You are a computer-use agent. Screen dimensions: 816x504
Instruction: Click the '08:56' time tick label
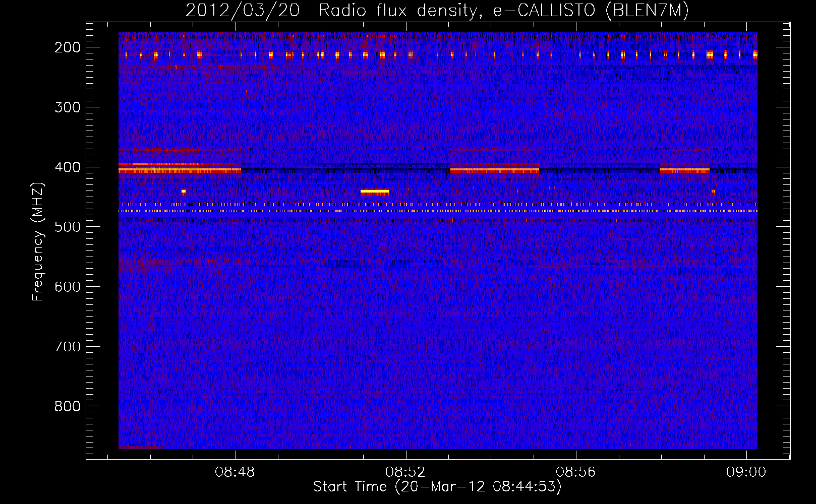[576, 472]
